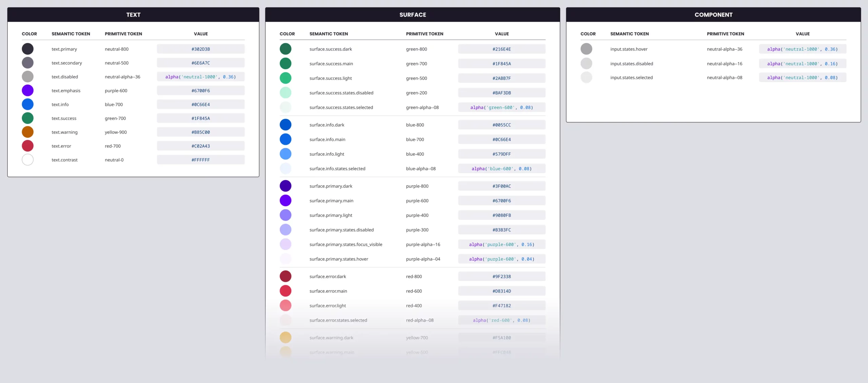Select the #FFFFFF value box

tap(201, 160)
